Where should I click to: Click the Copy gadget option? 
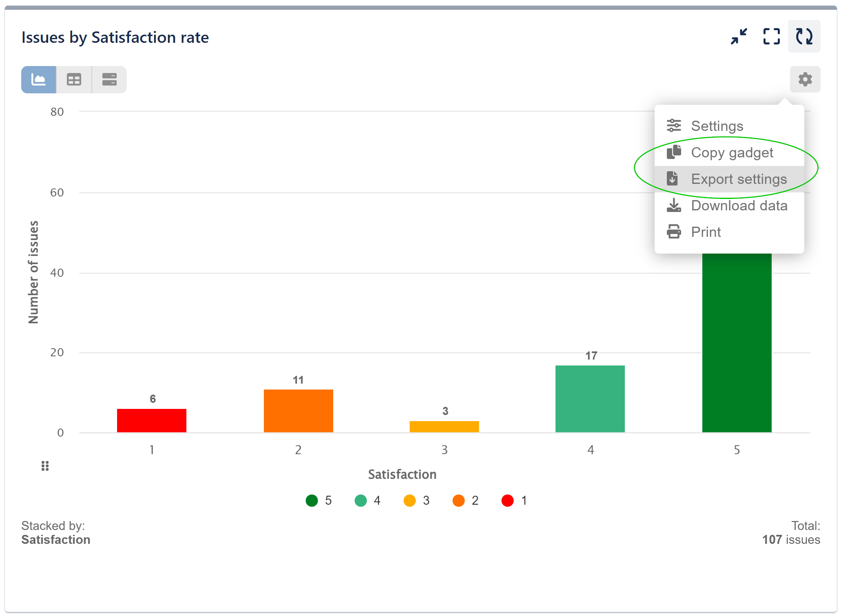732,152
